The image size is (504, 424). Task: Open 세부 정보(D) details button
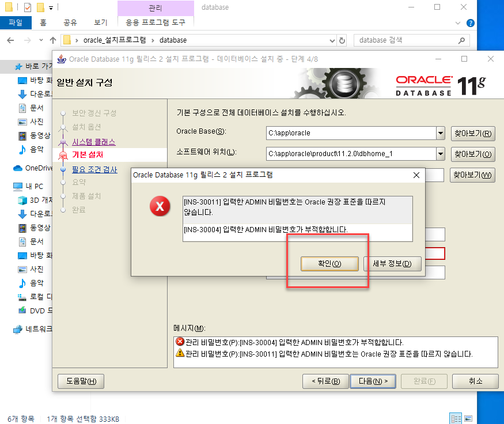(392, 264)
